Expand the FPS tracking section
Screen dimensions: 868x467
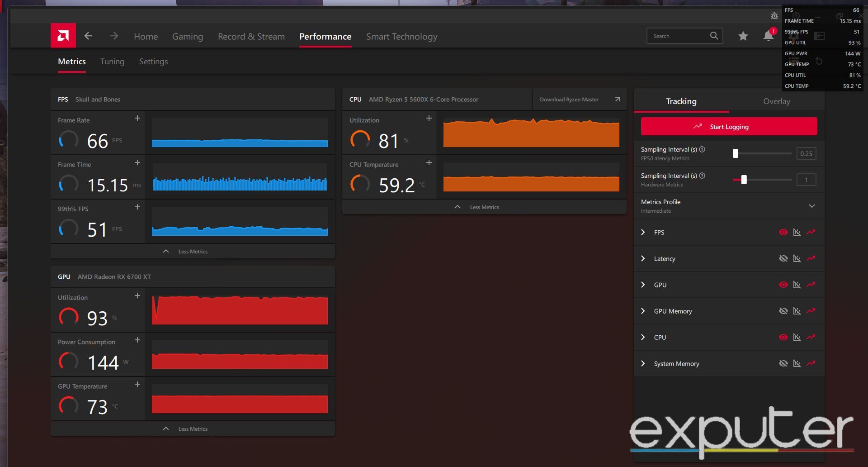pos(643,232)
